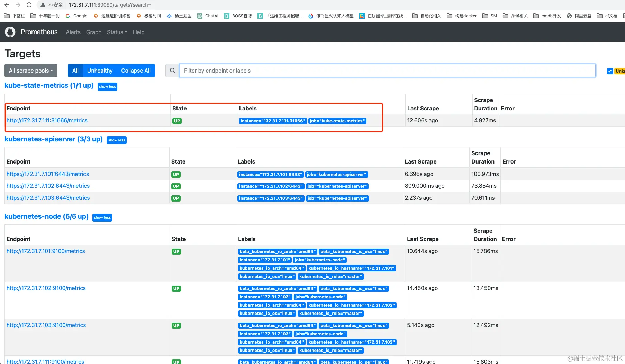Open the 稀土掘金 bookmark
This screenshot has height=364, width=625.
179,16
